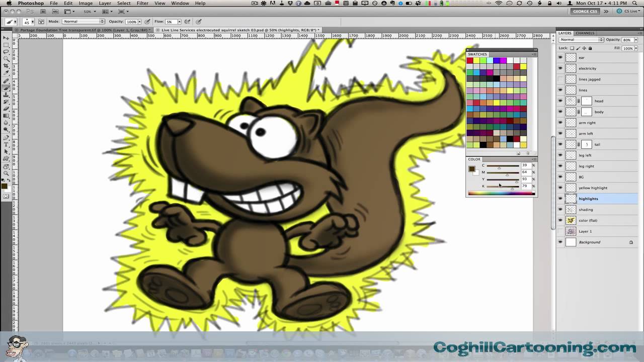Expand more workspaces chevron
Screen dimensions: 644x362
click(x=606, y=11)
